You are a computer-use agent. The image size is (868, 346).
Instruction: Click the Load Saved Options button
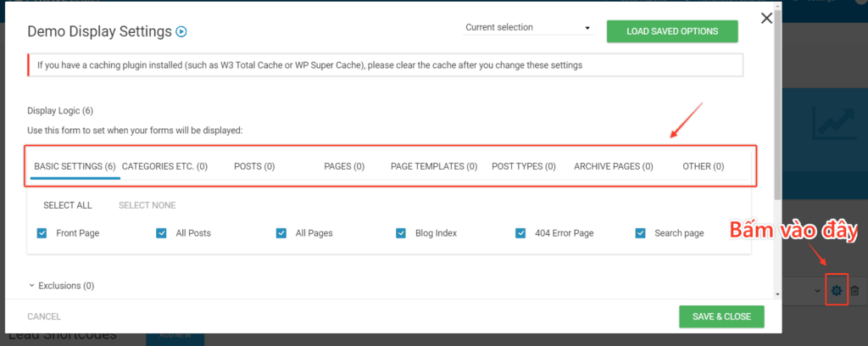[x=672, y=31]
